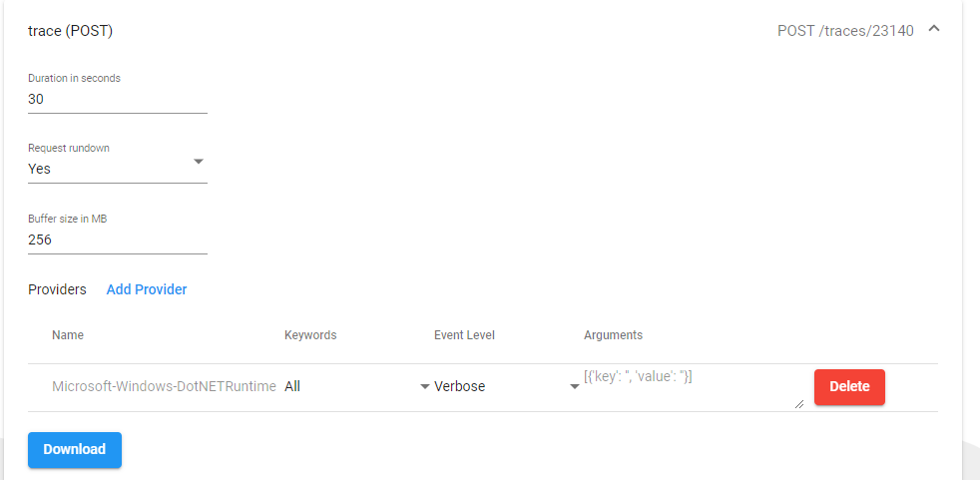Image resolution: width=980 pixels, height=480 pixels.
Task: Collapse the trace (POST) panel chevron
Action: pyautogui.click(x=934, y=28)
